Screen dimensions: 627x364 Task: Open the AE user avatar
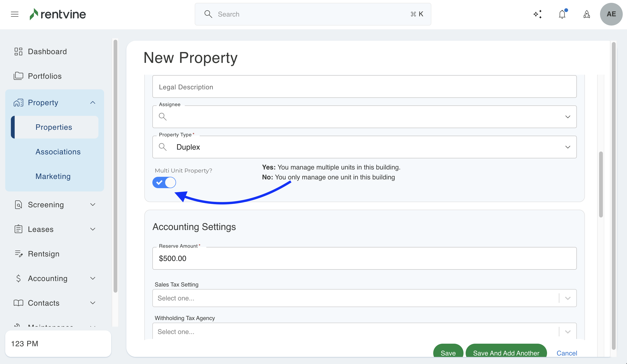click(611, 14)
